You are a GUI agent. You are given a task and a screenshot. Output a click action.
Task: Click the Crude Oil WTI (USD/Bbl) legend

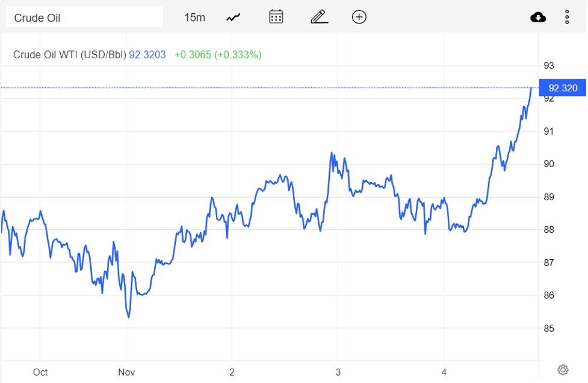click(x=70, y=55)
